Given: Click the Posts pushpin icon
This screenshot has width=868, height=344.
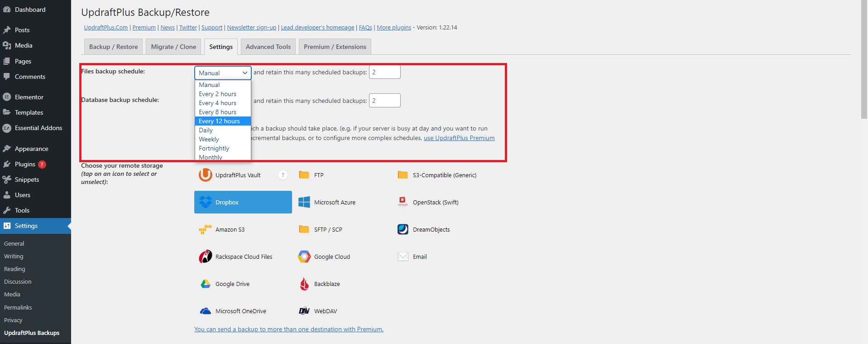Looking at the screenshot, I should (7, 30).
